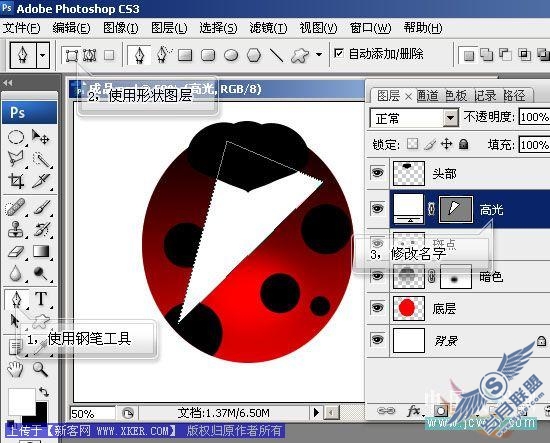Select the Eraser tool
550x443 pixels.
[16, 251]
